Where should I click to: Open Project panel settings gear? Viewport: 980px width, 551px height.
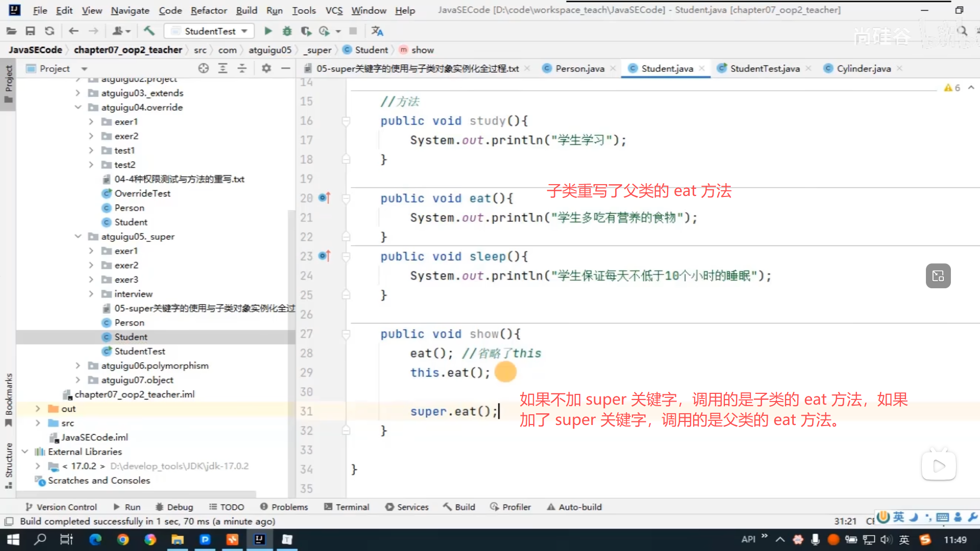[266, 68]
